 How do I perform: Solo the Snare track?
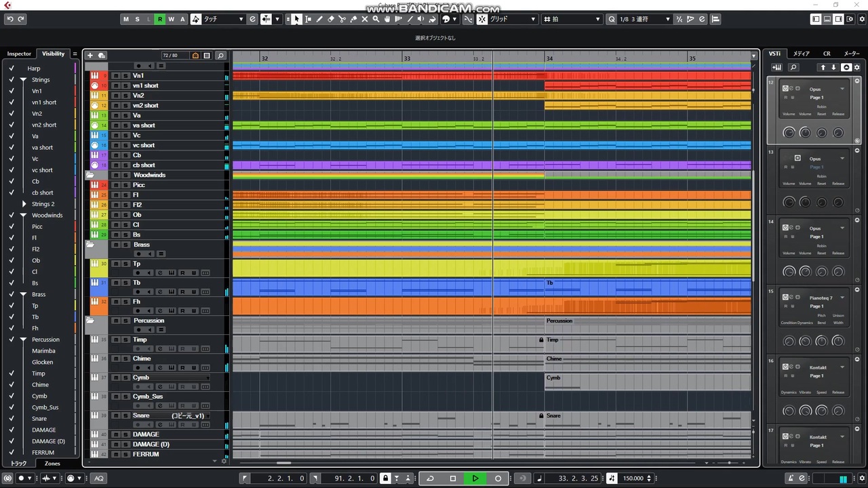(x=125, y=415)
